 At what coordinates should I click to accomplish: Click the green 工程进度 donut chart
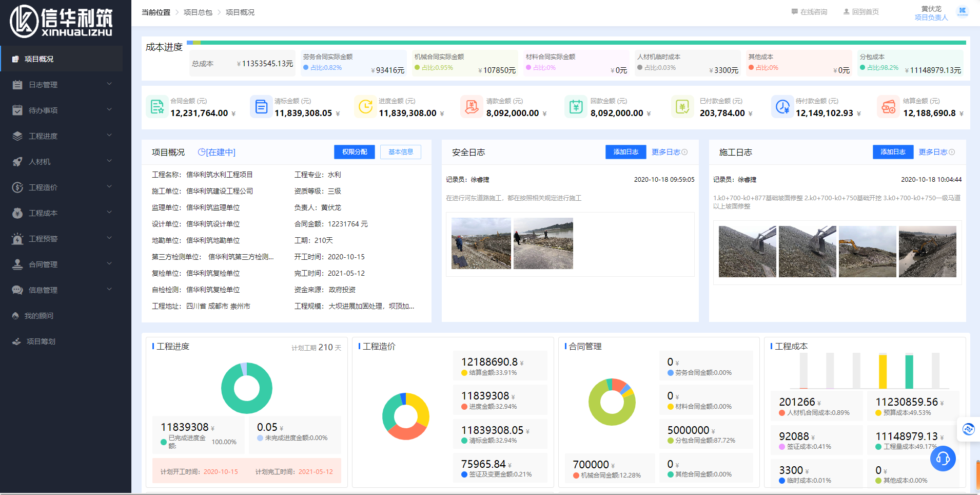click(247, 388)
